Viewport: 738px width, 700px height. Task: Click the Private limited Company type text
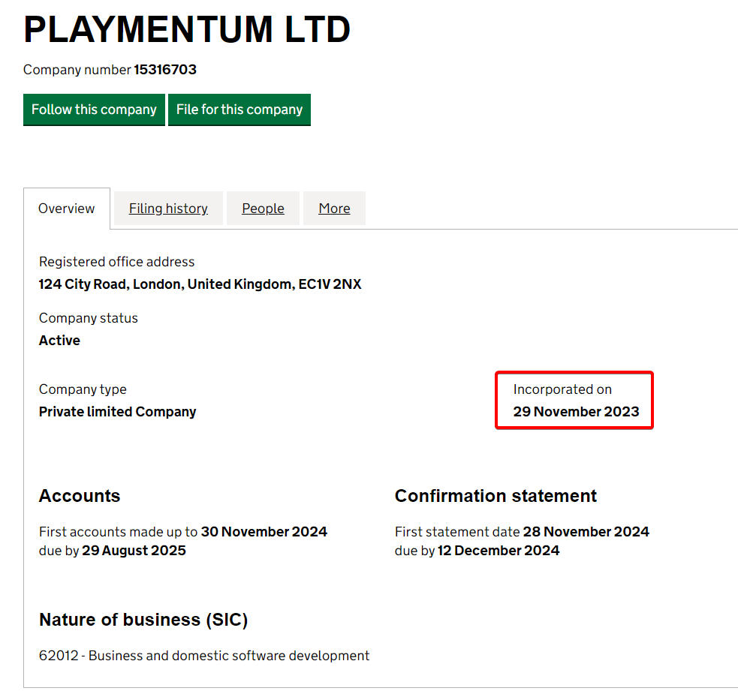(117, 412)
